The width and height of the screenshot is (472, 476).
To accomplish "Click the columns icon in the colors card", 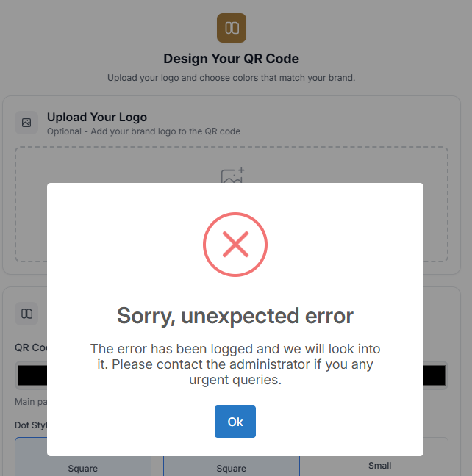I will pyautogui.click(x=26, y=314).
